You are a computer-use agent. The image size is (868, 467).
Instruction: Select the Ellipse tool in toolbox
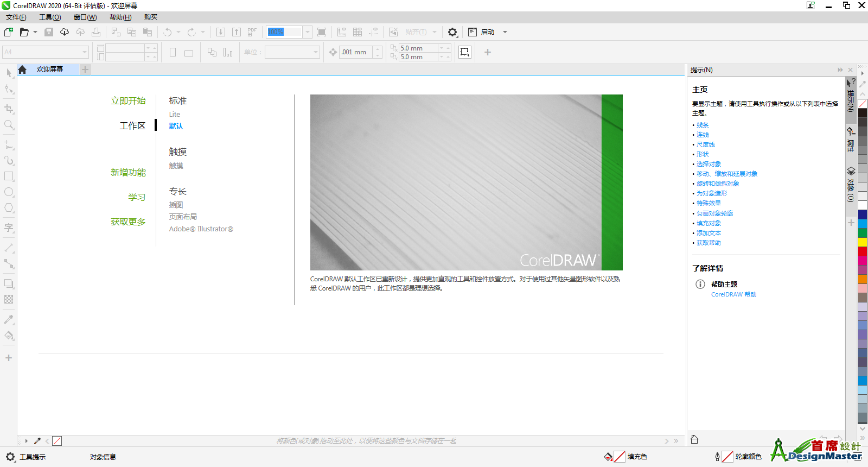click(9, 192)
